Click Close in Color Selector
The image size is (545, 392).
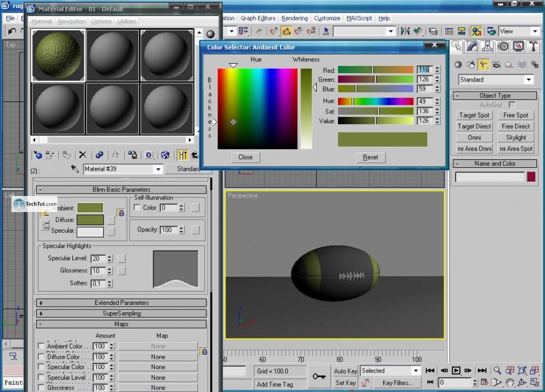coord(246,157)
